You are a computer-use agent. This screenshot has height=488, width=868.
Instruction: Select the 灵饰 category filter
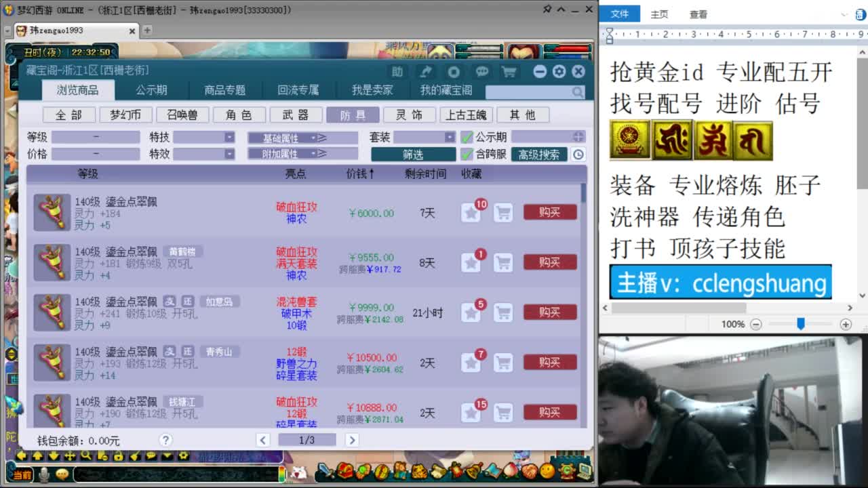point(409,115)
